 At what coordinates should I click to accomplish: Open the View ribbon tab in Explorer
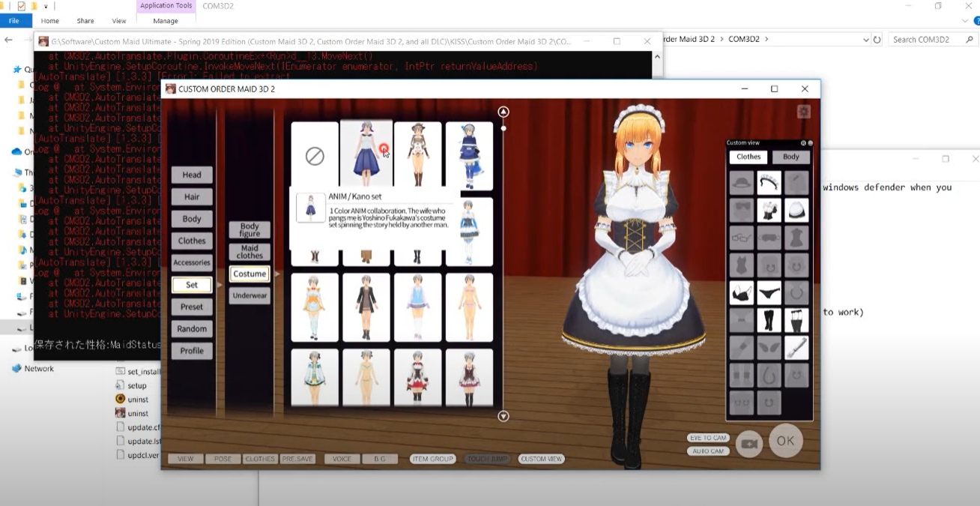tap(119, 21)
